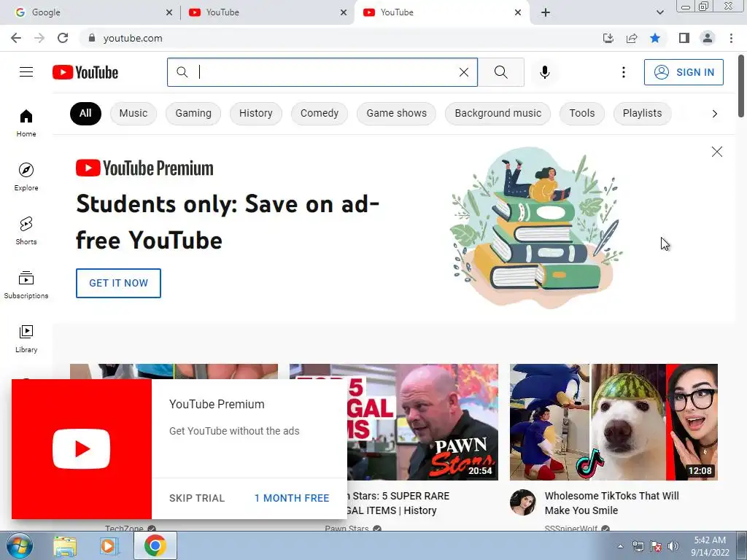Screen dimensions: 747x560
Task: Click 1 MONTH FREE in popup
Action: click(292, 498)
